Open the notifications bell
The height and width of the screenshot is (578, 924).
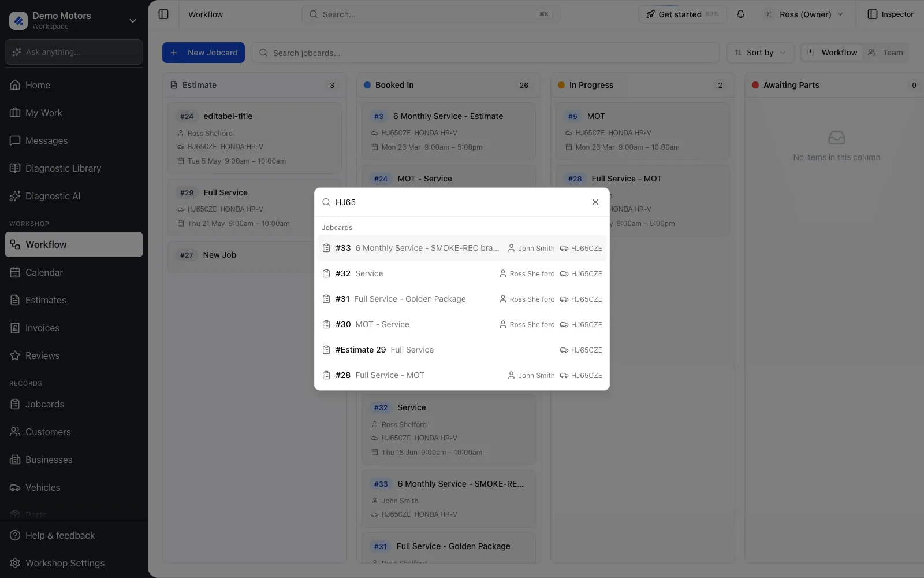click(x=740, y=14)
